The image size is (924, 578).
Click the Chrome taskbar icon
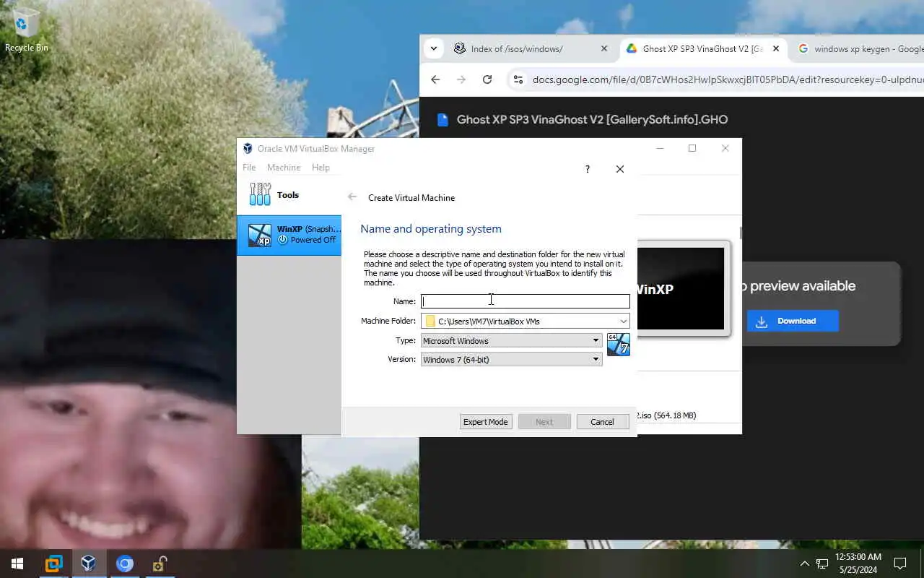tap(124, 564)
